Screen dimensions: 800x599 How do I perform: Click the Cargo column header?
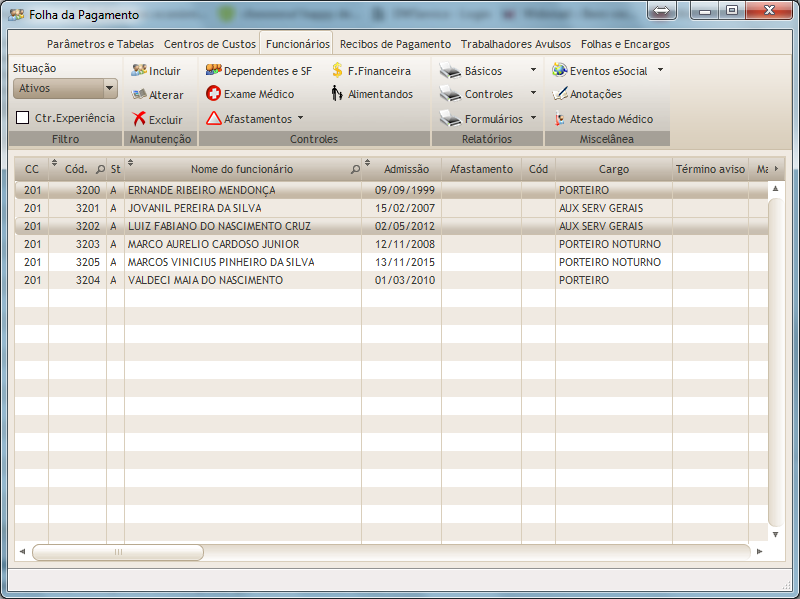coord(614,169)
